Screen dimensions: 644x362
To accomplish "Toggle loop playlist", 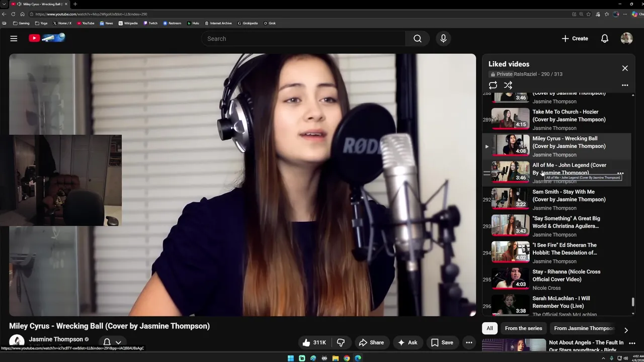I will click(x=493, y=85).
